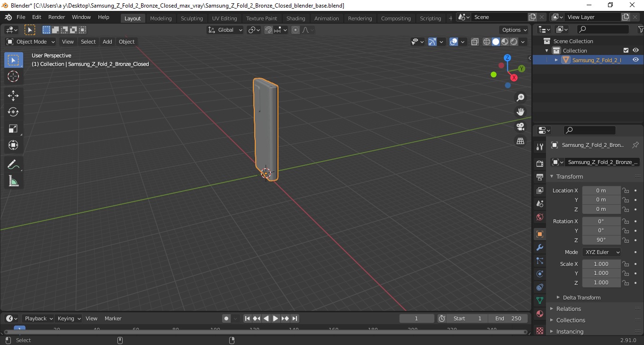This screenshot has height=345, width=644.
Task: Switch perspective/orthographic grid icon
Action: pyautogui.click(x=520, y=141)
